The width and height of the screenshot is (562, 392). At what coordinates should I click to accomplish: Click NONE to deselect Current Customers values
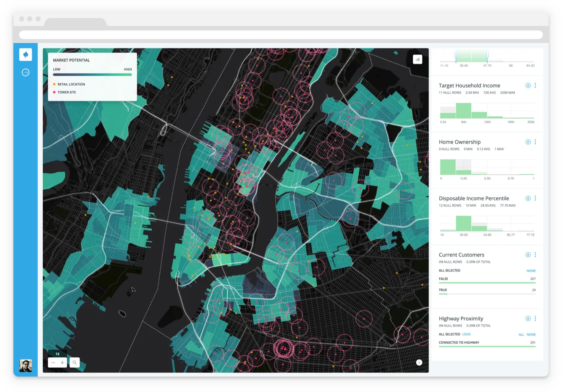pyautogui.click(x=531, y=271)
